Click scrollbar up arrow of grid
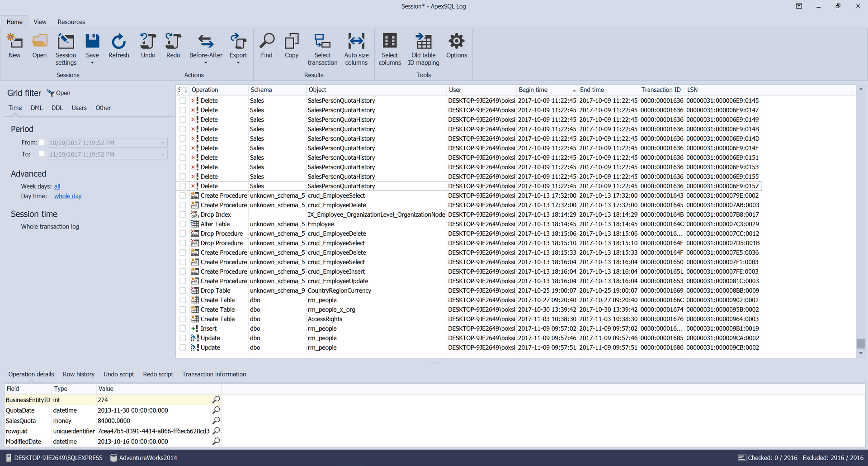 pos(861,89)
